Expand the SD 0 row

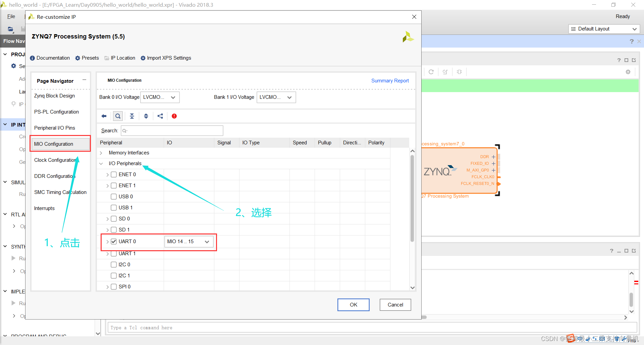click(107, 219)
